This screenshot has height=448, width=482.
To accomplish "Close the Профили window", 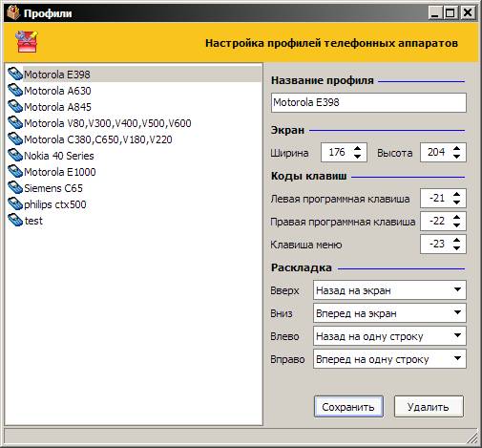I will [x=468, y=13].
